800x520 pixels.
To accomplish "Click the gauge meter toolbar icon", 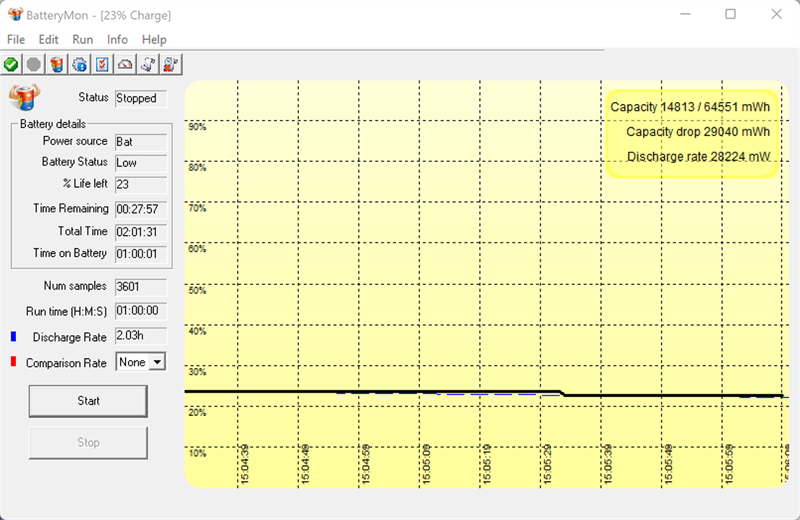I will click(x=125, y=64).
